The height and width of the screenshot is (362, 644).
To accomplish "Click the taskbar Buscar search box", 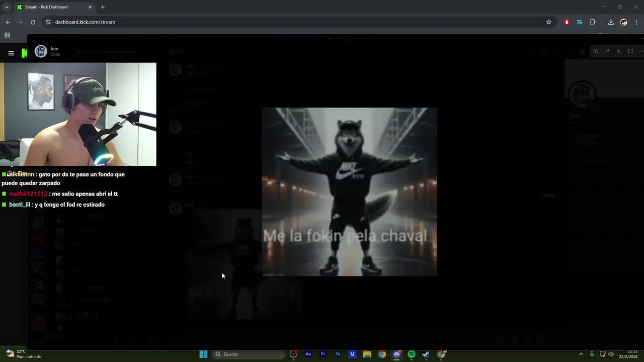I will click(249, 354).
